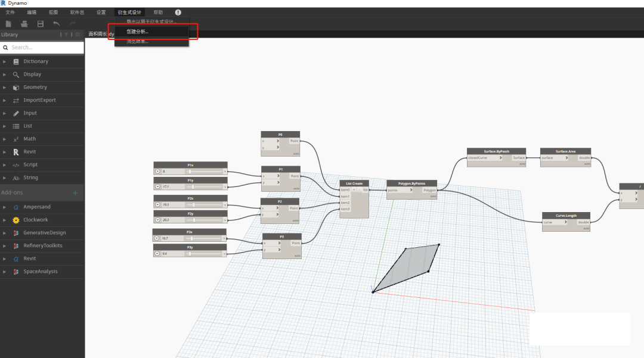Open the 文件 menu
644x358 pixels.
[x=10, y=13]
